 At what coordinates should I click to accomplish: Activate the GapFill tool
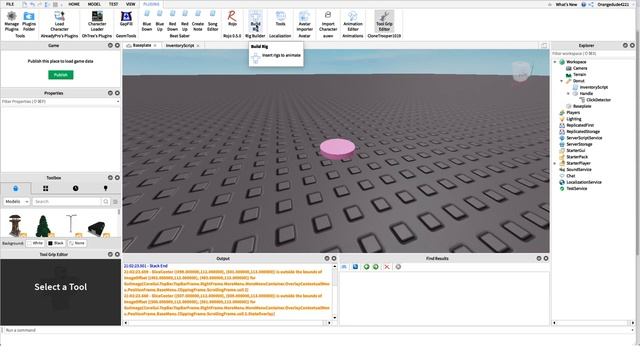[126, 20]
